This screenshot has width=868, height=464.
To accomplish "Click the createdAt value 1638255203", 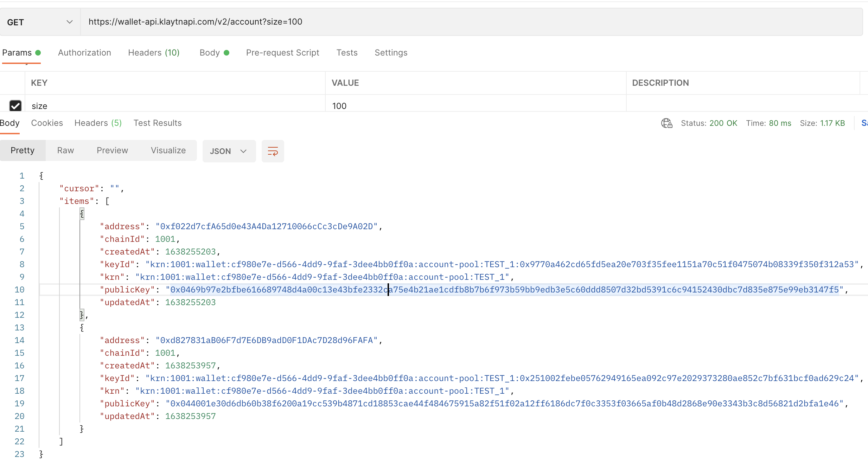I will 190,252.
